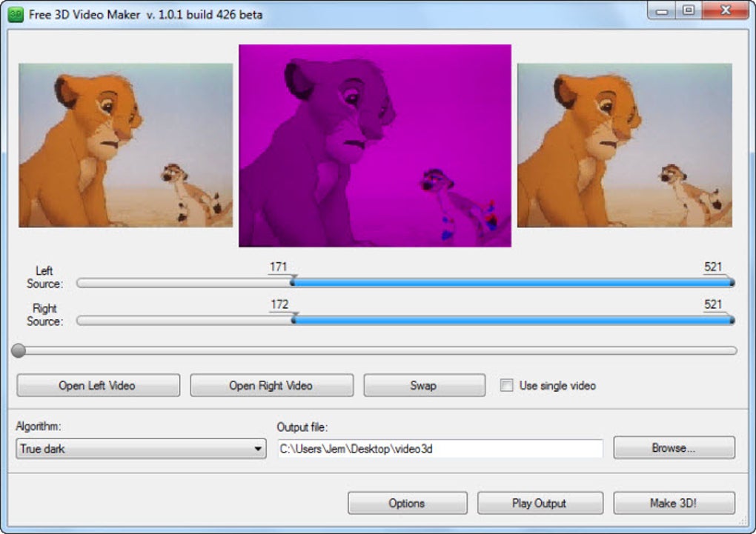Swap the left and right videos
The width and height of the screenshot is (756, 534).
(424, 386)
